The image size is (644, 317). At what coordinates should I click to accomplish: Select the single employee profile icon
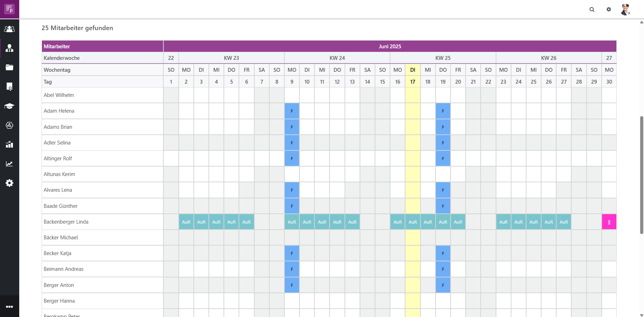point(9,48)
